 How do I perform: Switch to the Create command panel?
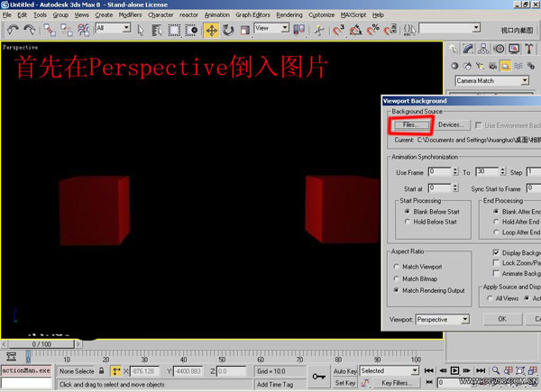(453, 49)
